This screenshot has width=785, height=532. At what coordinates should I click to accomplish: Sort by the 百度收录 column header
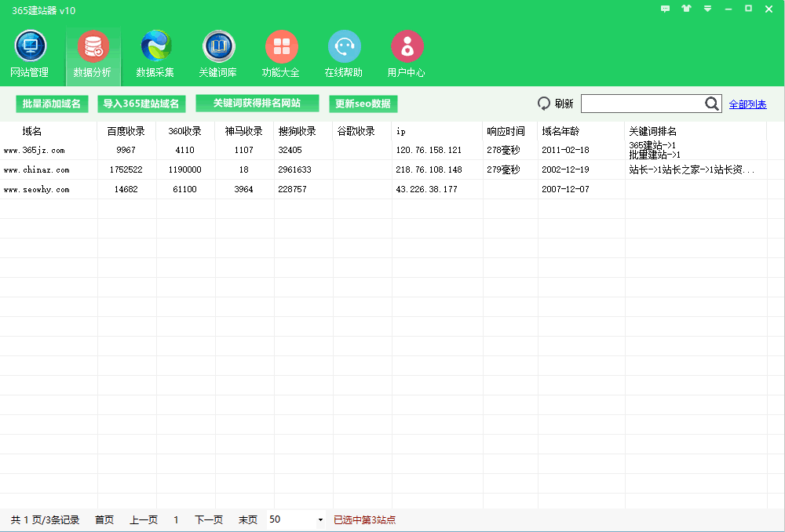126,131
